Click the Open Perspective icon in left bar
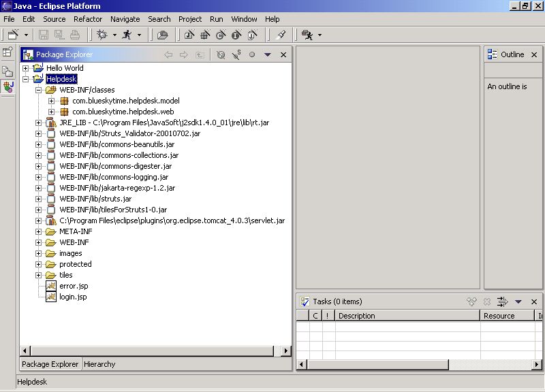The width and height of the screenshot is (545, 392). click(7, 52)
